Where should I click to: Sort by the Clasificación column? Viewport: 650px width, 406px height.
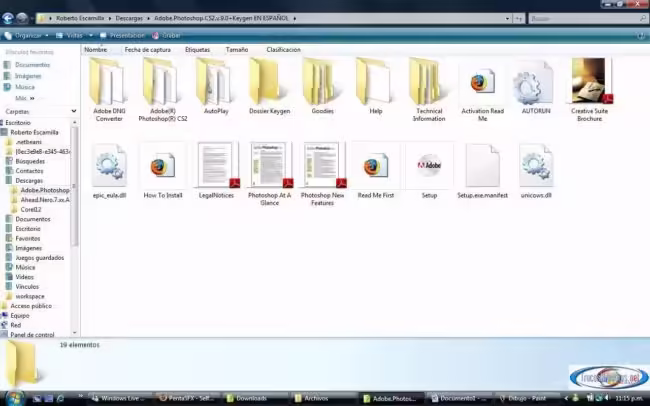tap(284, 49)
